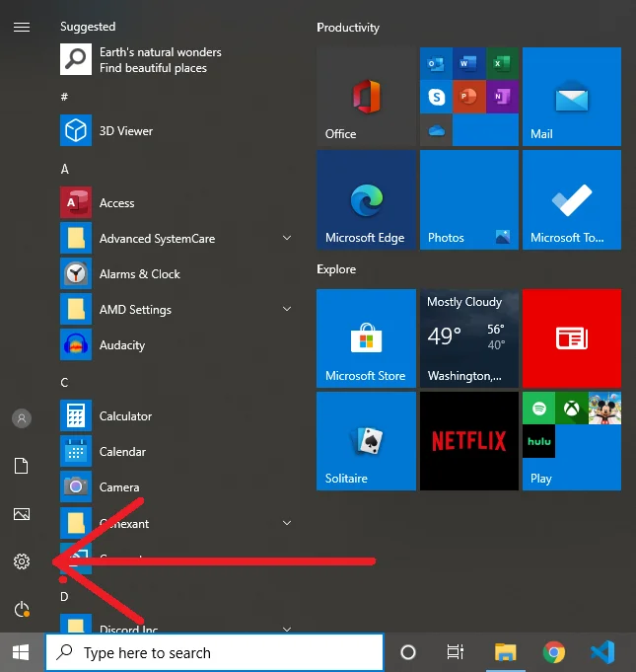The height and width of the screenshot is (672, 636).
Task: Open the OneNote icon in Office tile group
Action: click(502, 97)
